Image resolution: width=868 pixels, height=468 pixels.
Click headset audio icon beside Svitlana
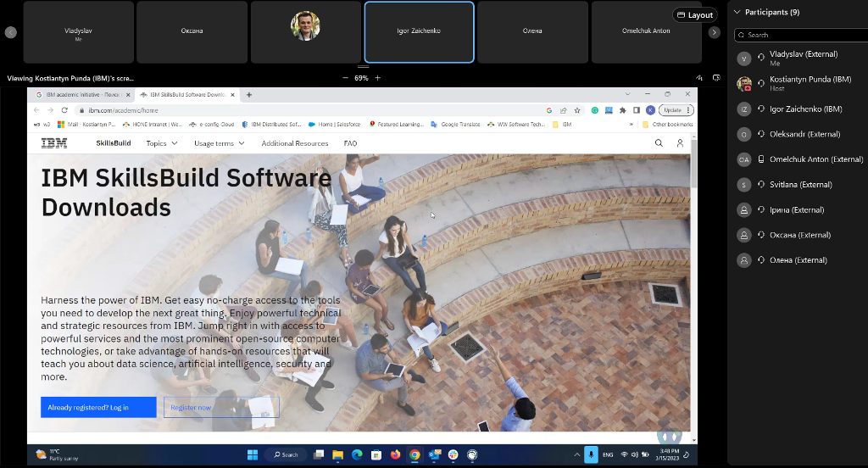pos(761,185)
